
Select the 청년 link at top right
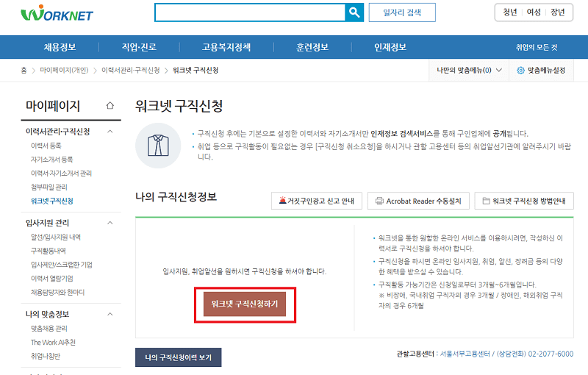[509, 12]
